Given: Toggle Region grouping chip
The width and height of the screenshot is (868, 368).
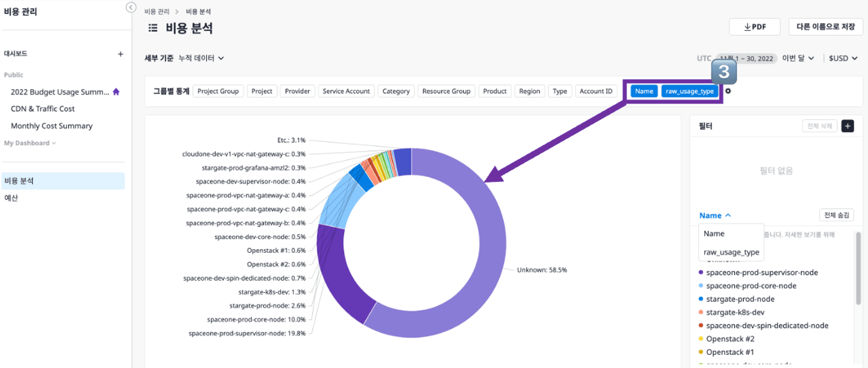Looking at the screenshot, I should point(529,91).
